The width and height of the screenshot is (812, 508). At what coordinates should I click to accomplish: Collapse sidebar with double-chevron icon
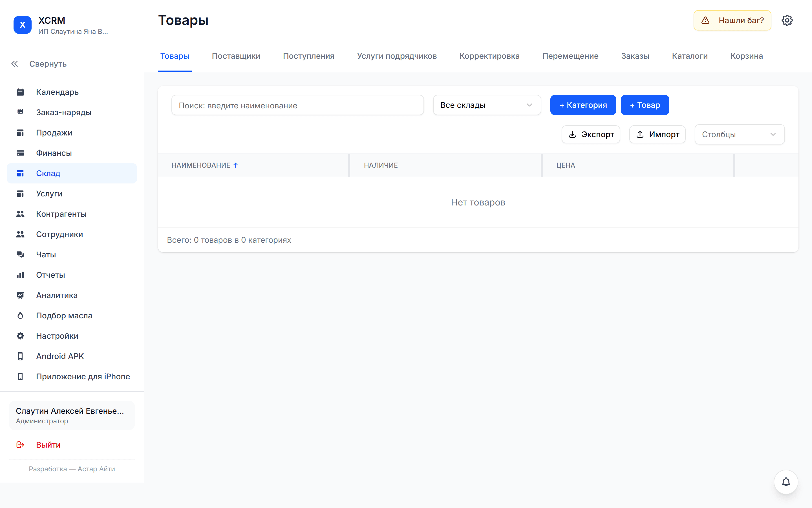(14, 64)
